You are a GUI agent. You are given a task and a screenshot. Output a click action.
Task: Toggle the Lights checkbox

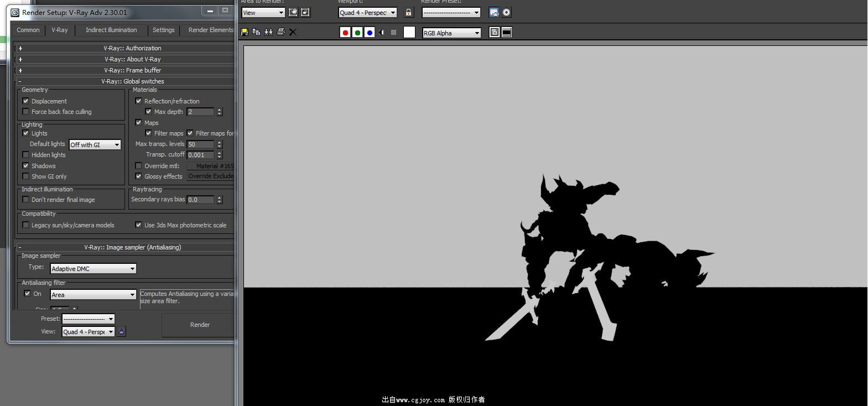[25, 133]
